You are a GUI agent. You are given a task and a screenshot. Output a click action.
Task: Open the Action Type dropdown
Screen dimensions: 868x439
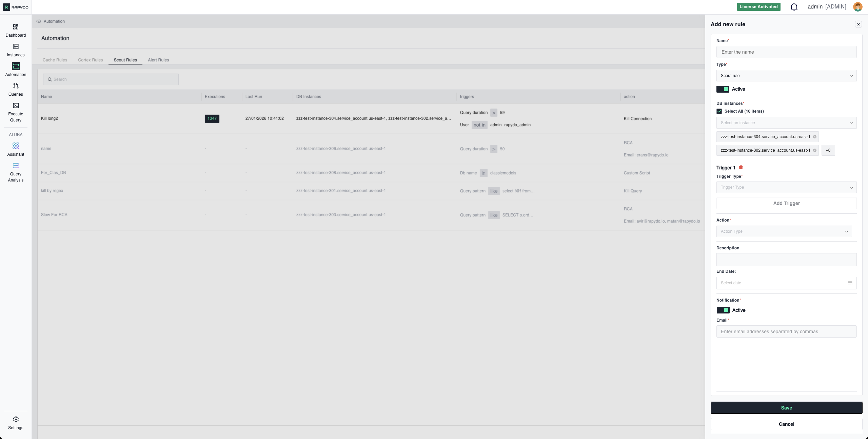pos(784,231)
